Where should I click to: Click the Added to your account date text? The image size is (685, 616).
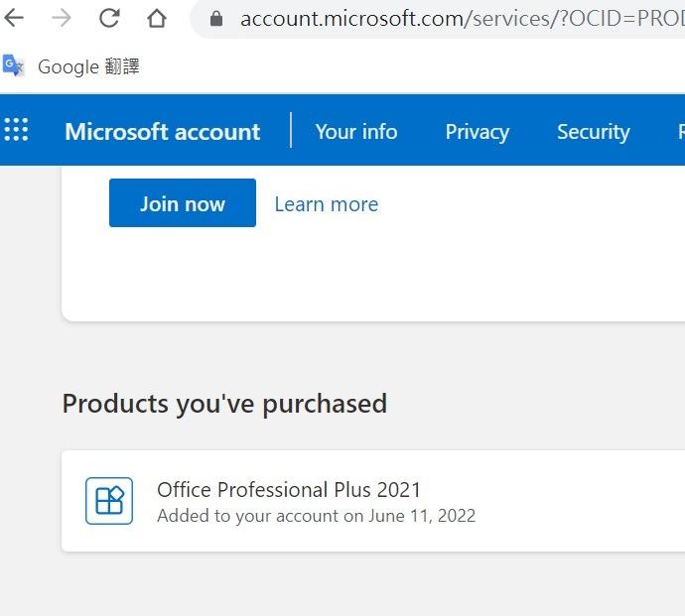coord(317,516)
